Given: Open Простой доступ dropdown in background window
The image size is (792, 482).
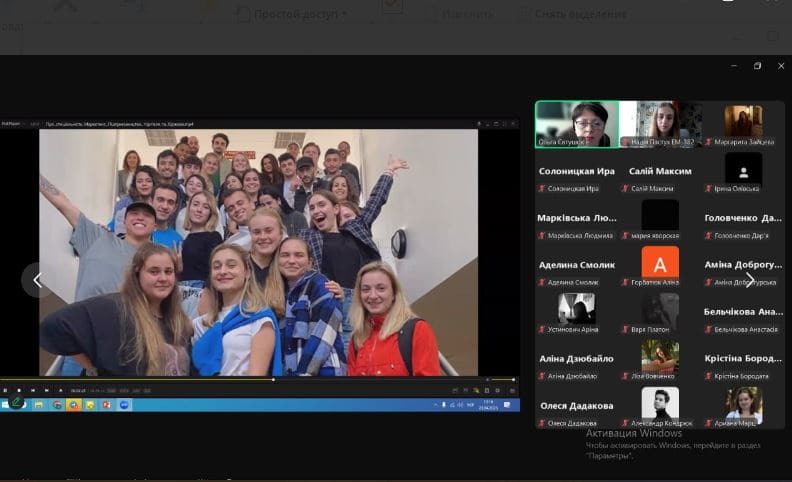Looking at the screenshot, I should (292, 14).
